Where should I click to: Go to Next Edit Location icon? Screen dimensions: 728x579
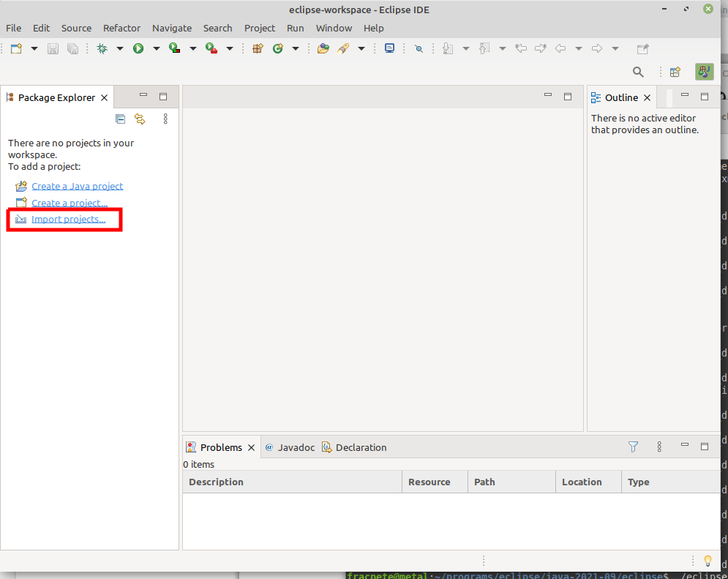[541, 48]
